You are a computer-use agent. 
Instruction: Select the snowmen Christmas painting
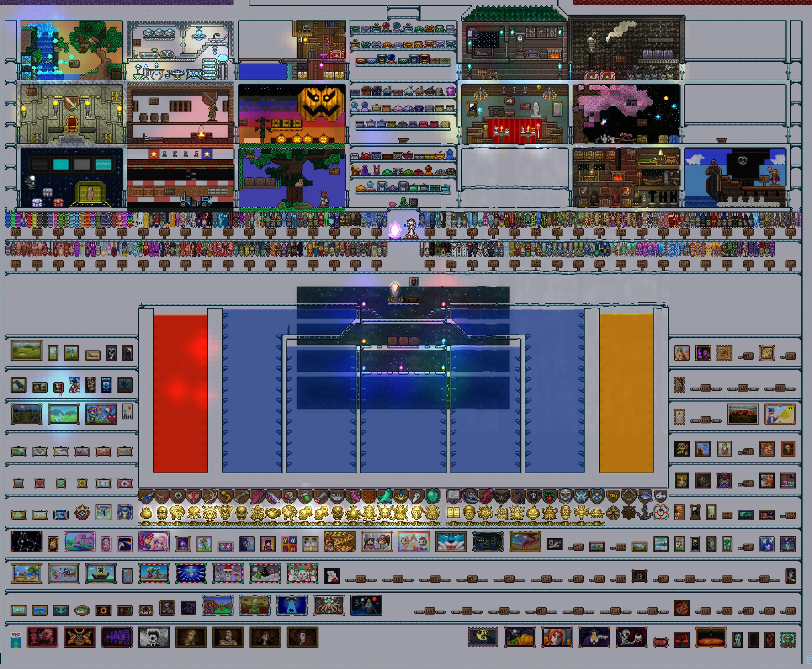pos(303,573)
